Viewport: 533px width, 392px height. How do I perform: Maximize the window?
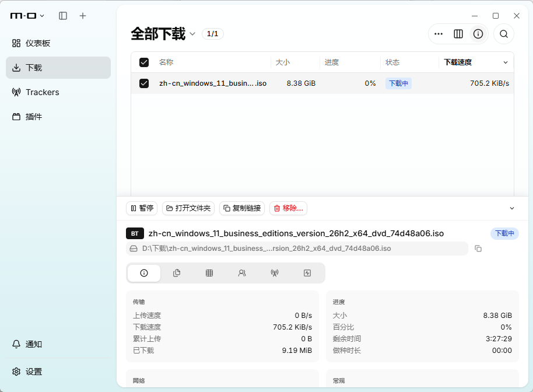[x=496, y=16]
